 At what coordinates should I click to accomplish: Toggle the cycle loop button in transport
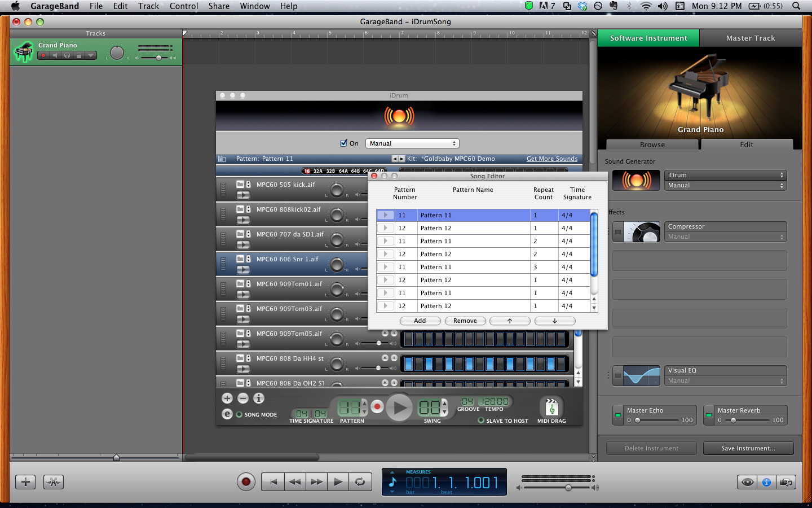click(360, 482)
